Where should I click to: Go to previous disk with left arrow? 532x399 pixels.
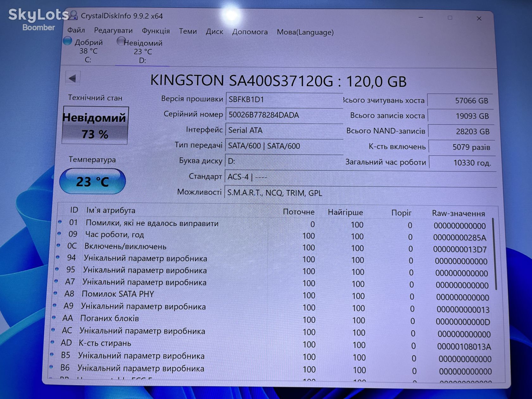pos(73,78)
